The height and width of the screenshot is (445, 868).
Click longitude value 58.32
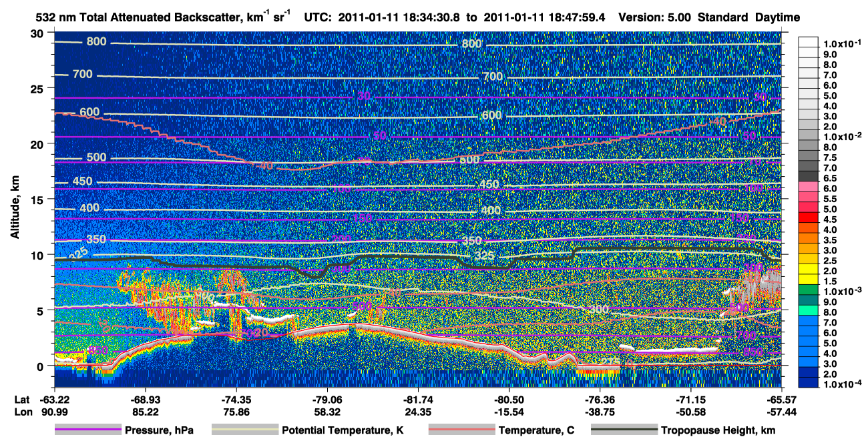[x=327, y=411]
